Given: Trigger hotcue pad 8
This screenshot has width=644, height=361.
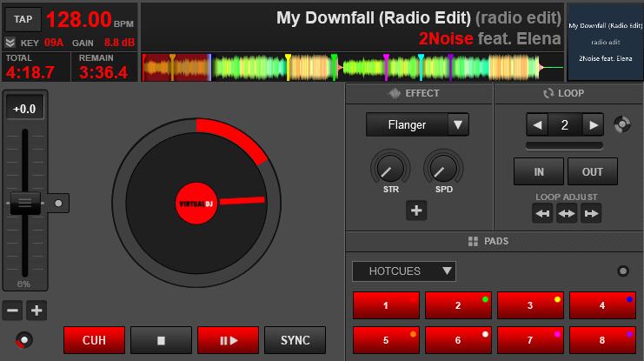Looking at the screenshot, I should 602,340.
